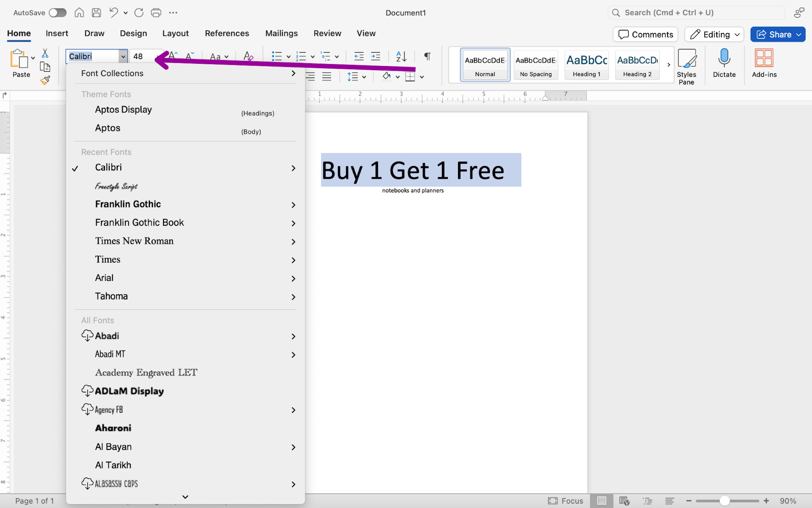812x508 pixels.
Task: Expand Franklin Gothic Book variants arrow
Action: point(293,224)
